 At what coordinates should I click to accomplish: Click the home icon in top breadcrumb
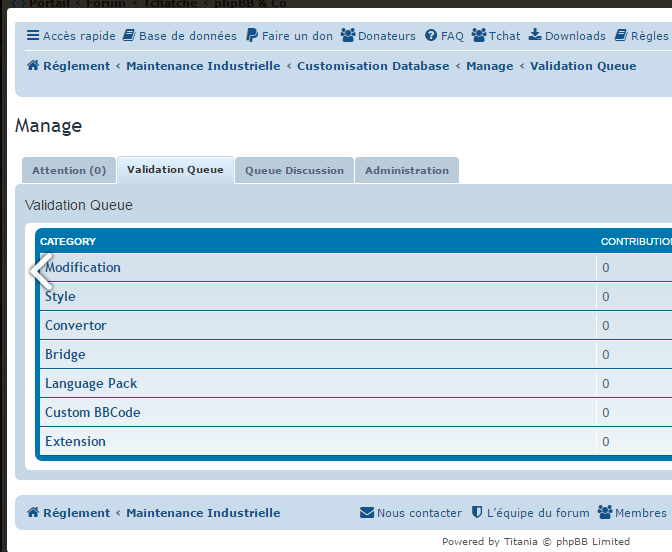click(33, 66)
